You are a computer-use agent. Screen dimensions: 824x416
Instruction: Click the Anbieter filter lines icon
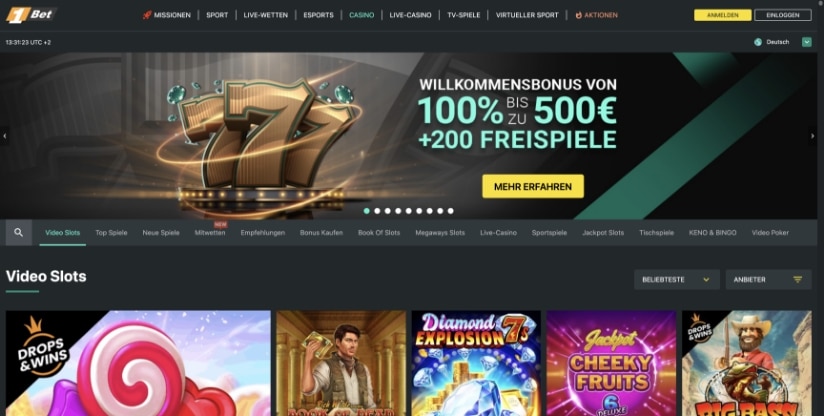[798, 280]
